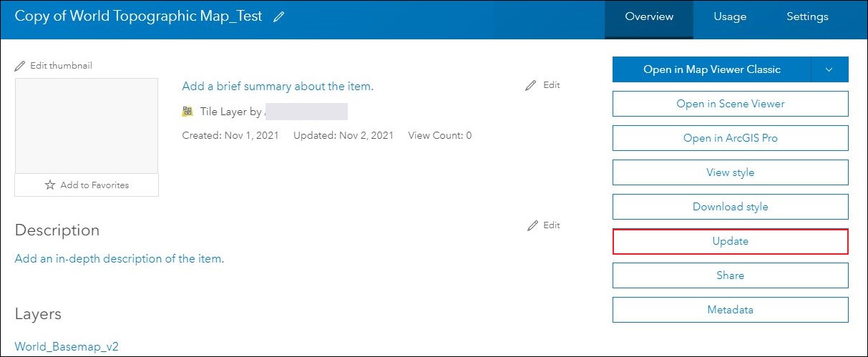Click the star icon in Add to Favorites

click(50, 185)
